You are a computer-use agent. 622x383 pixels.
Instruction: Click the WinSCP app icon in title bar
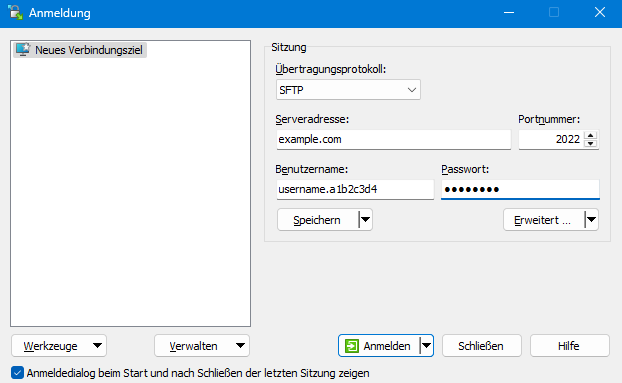(15, 12)
